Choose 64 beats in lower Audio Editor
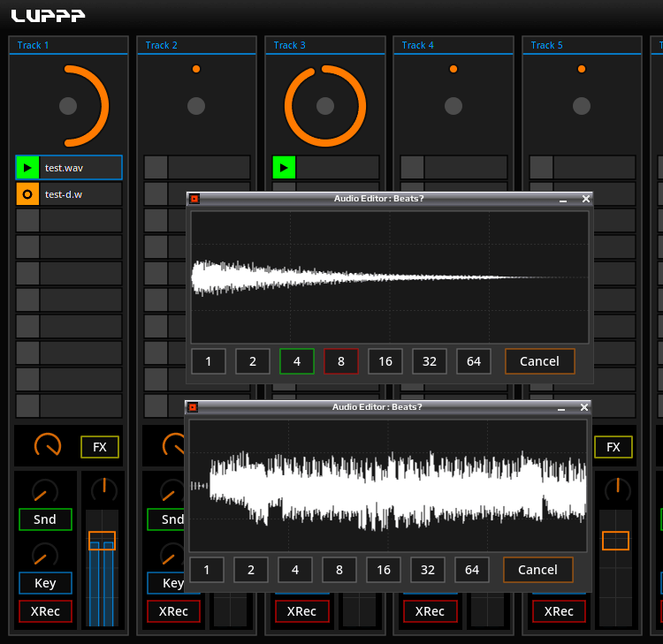Viewport: 663px width, 644px height. point(472,570)
